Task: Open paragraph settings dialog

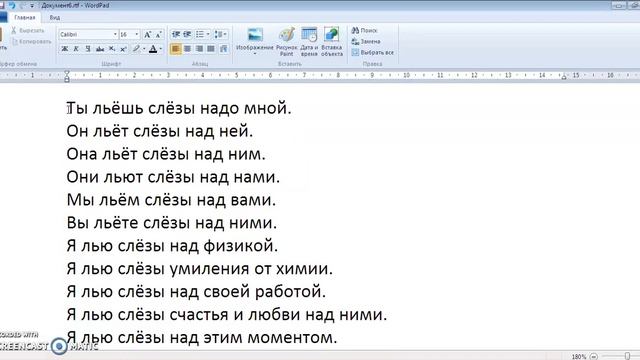Action: point(224,49)
